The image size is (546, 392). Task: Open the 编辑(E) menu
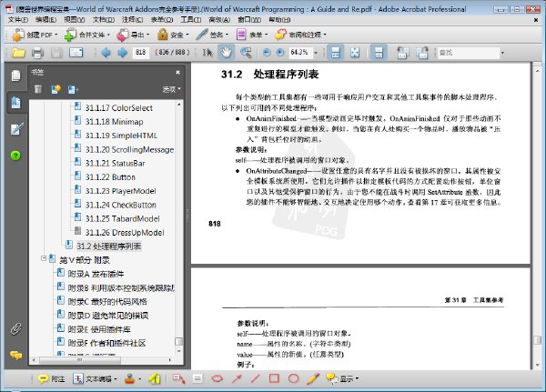click(x=46, y=20)
